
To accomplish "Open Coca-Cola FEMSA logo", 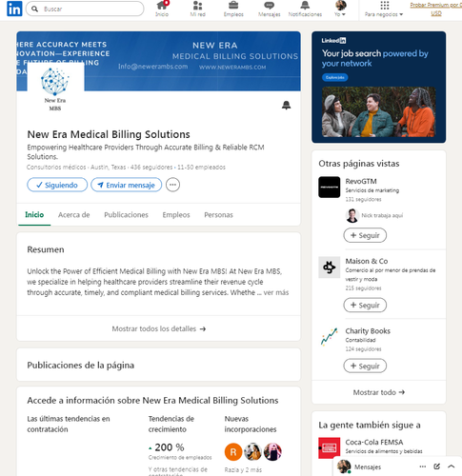I will pyautogui.click(x=330, y=448).
